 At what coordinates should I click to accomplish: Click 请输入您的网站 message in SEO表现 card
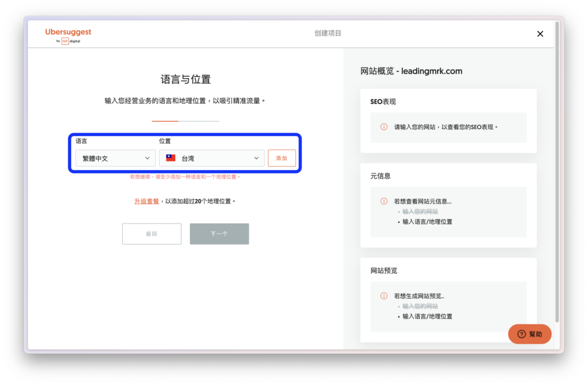[446, 127]
